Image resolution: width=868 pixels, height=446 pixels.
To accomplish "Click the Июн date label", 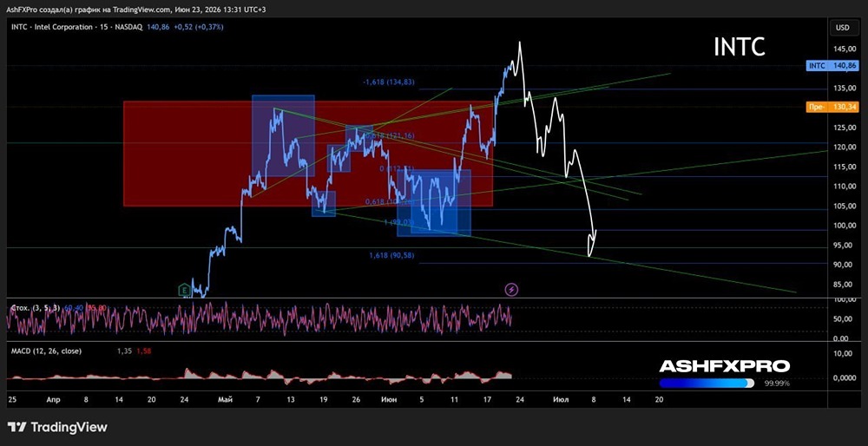I will point(388,399).
